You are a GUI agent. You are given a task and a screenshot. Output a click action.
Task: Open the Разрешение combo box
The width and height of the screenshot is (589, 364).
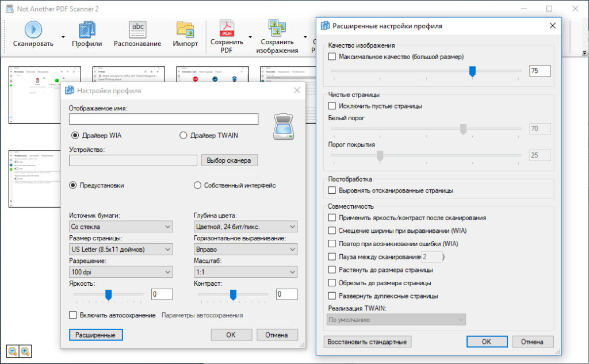pyautogui.click(x=121, y=271)
